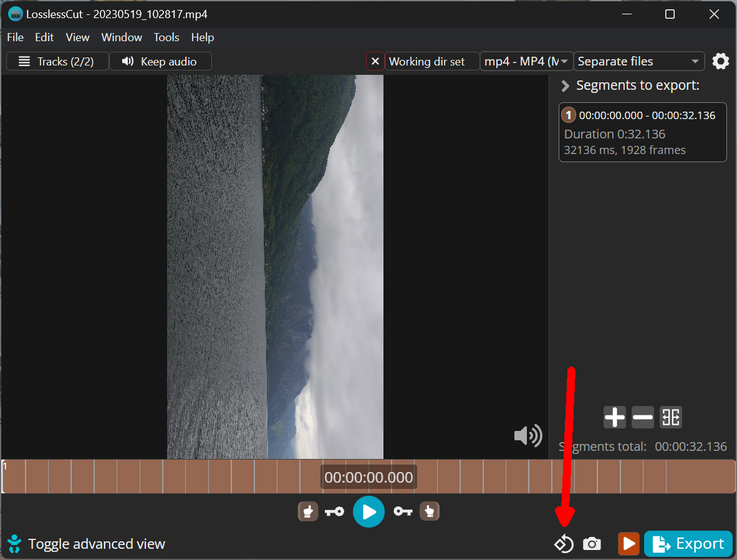Jump to next keyframe with right key icon

click(403, 512)
